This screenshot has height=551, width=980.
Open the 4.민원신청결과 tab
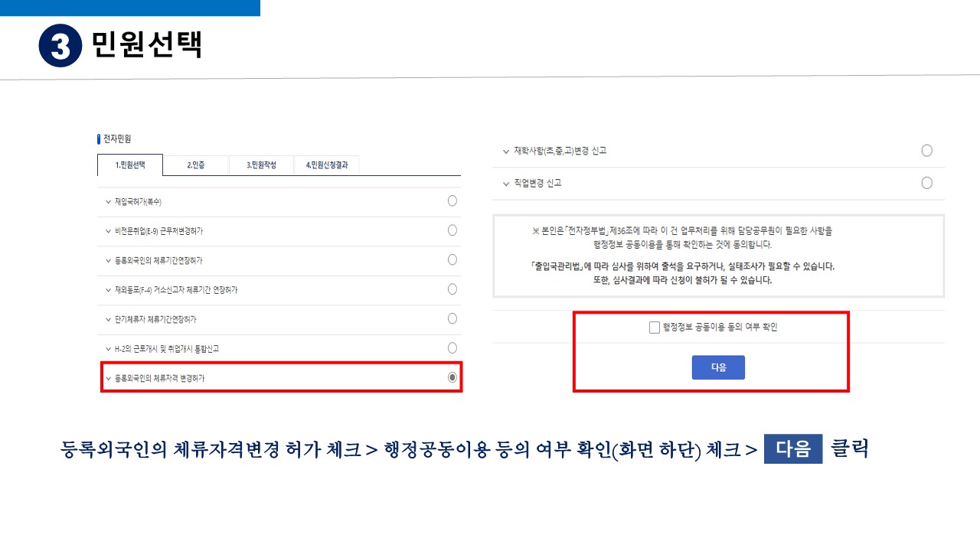pos(326,165)
